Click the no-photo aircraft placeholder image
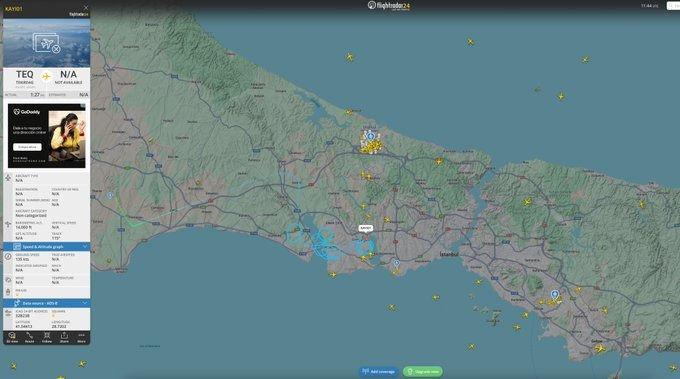Viewport: 680px width, 379px height. pos(46,43)
